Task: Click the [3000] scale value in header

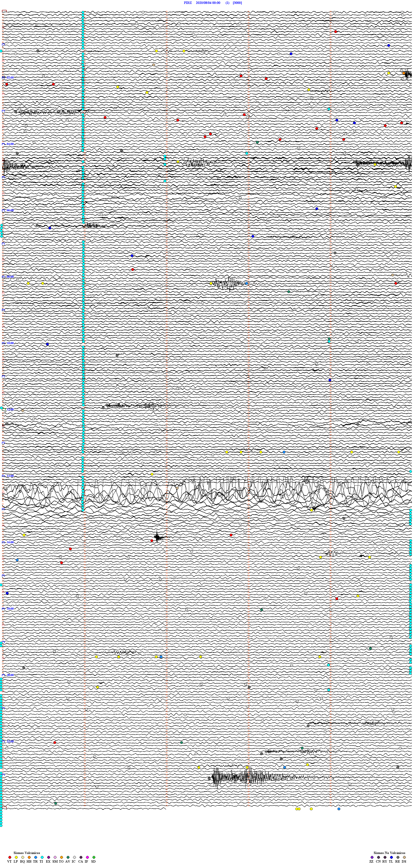Action: tap(237, 3)
